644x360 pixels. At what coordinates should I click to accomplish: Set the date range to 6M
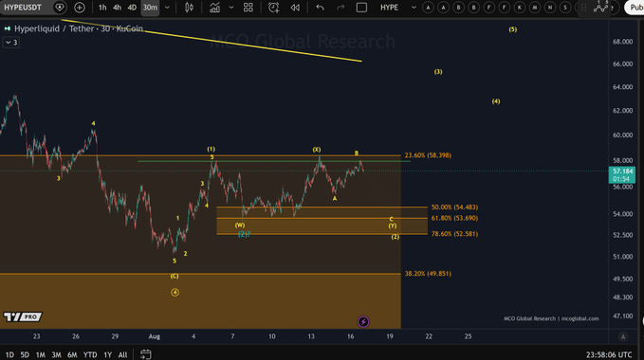pyautogui.click(x=72, y=354)
